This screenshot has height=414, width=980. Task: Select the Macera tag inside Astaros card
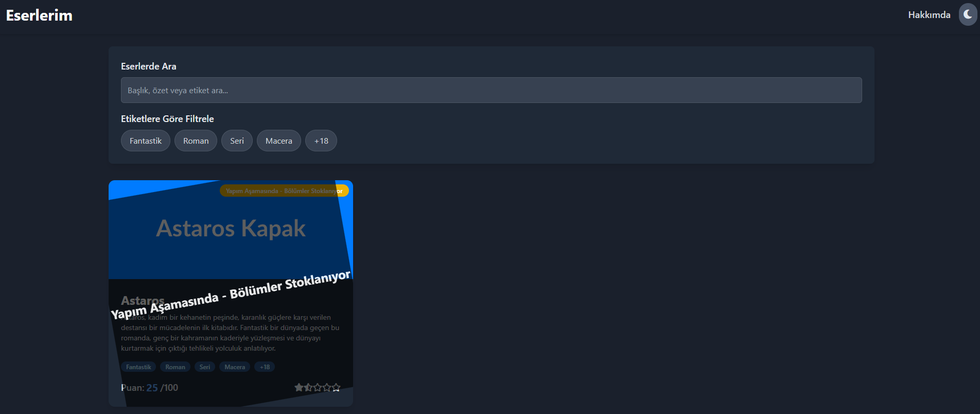pos(235,367)
